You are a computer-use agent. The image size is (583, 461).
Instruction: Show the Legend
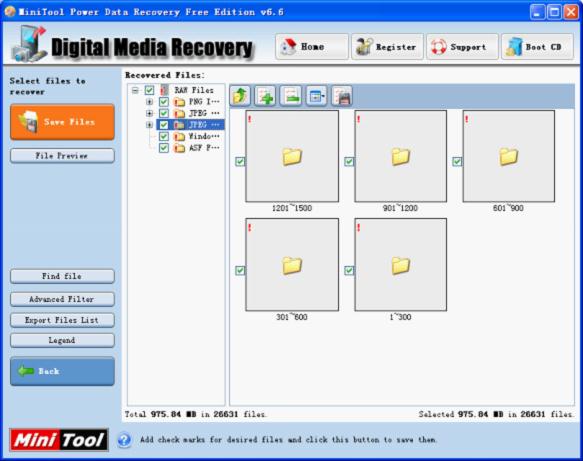(x=62, y=341)
